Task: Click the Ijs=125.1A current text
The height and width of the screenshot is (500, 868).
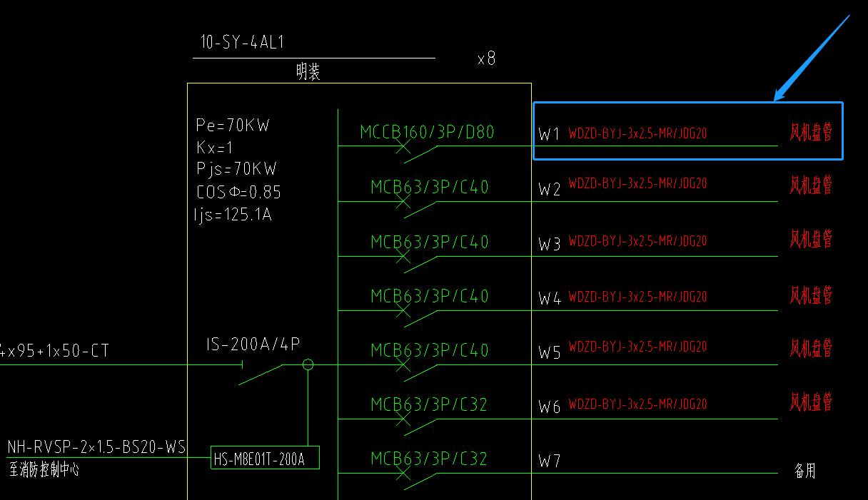Action: click(x=234, y=213)
